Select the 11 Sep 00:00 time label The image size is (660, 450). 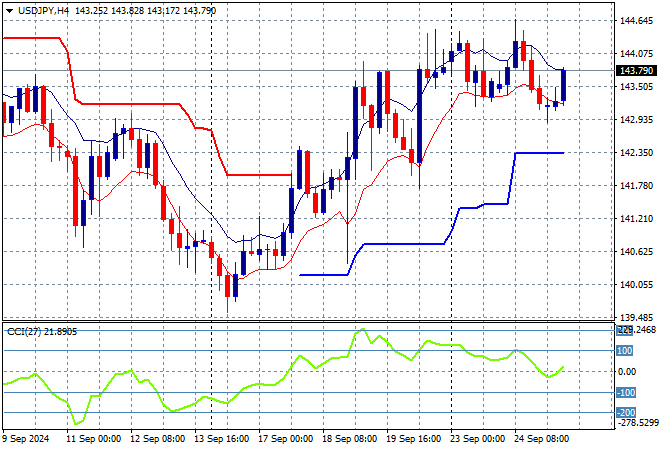pyautogui.click(x=93, y=439)
